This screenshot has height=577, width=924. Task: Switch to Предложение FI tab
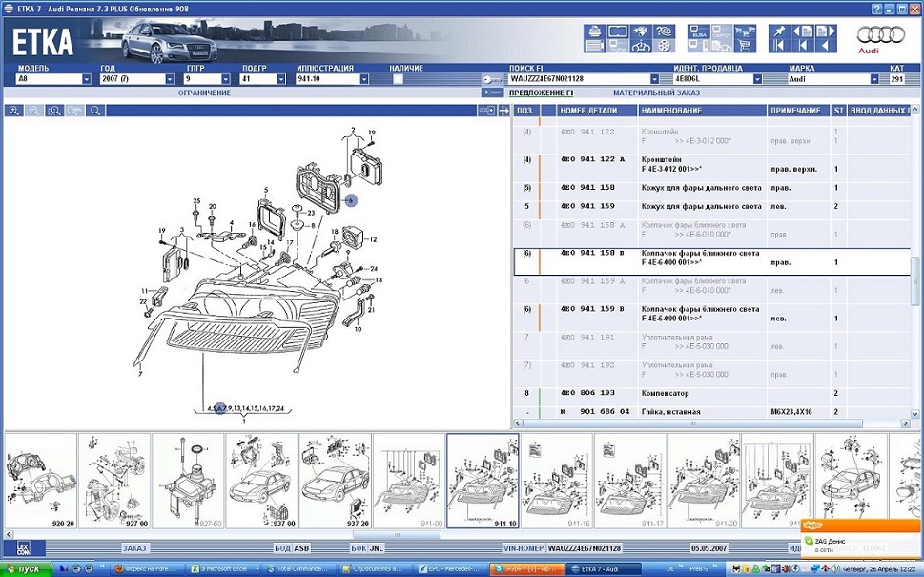click(541, 93)
